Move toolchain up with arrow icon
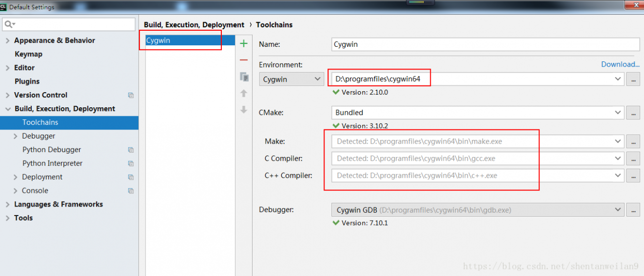Viewport: 644px width, 276px height. pyautogui.click(x=244, y=93)
